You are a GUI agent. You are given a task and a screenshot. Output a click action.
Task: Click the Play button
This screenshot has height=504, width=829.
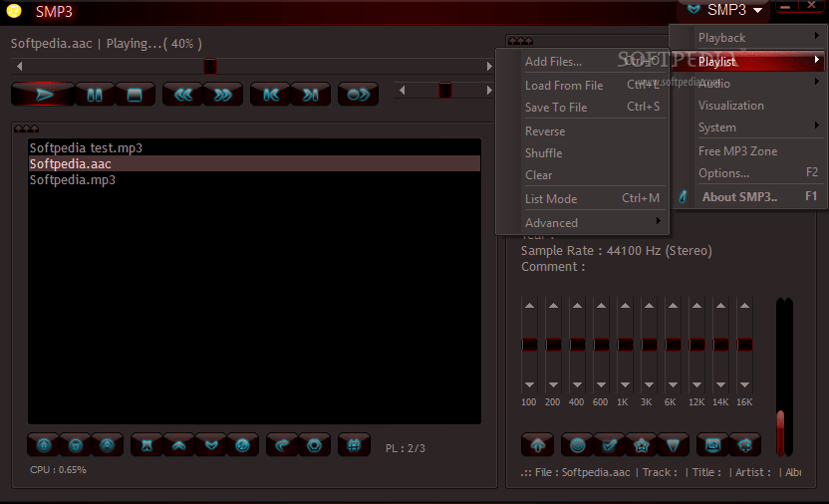click(x=43, y=95)
